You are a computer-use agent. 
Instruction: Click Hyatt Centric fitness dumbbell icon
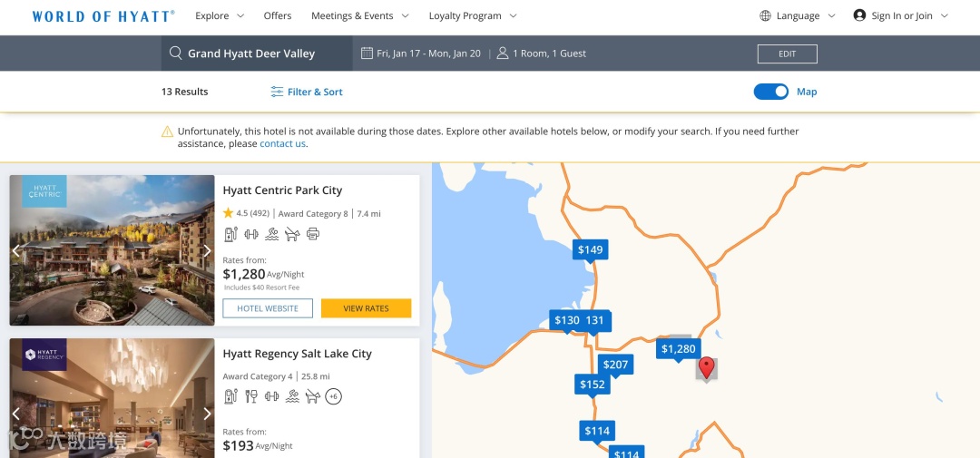pyautogui.click(x=251, y=234)
